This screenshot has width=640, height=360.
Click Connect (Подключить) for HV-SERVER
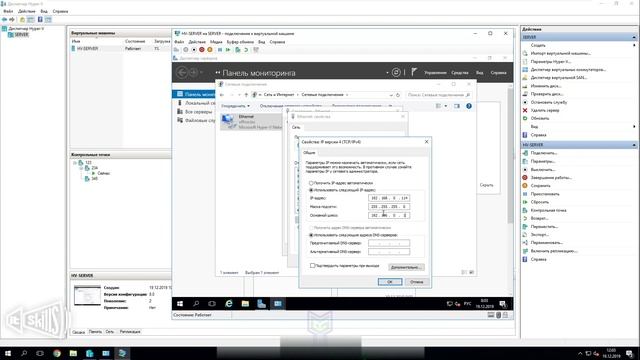click(544, 153)
